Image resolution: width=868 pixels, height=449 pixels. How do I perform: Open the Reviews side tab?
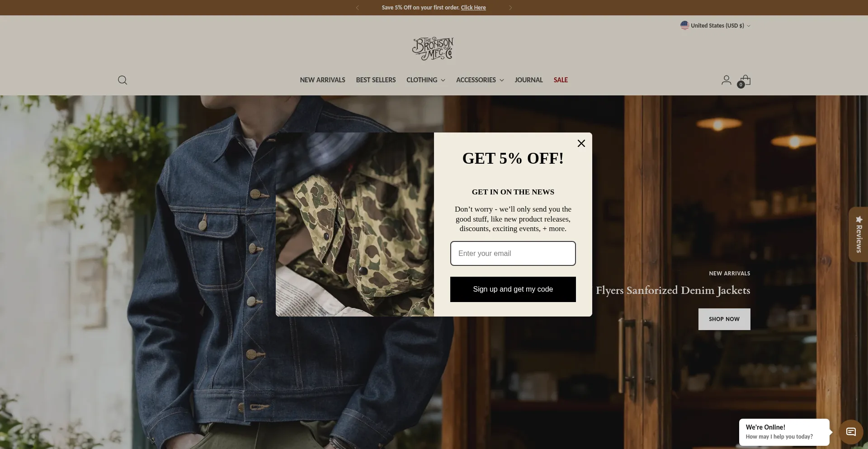pyautogui.click(x=859, y=234)
